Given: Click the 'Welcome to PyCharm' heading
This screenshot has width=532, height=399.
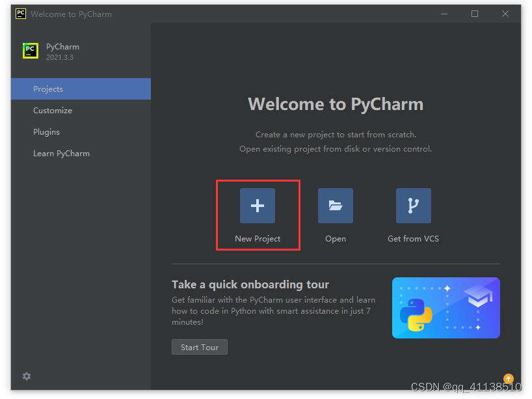Looking at the screenshot, I should click(336, 104).
